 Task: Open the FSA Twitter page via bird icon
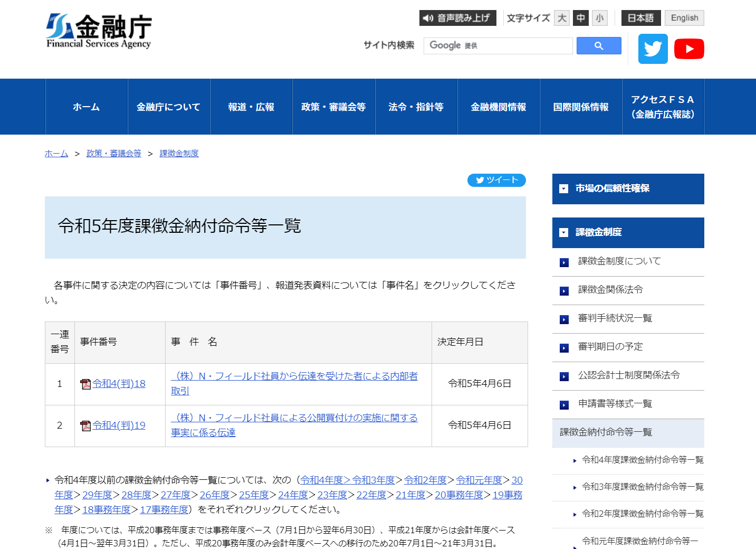click(x=653, y=49)
